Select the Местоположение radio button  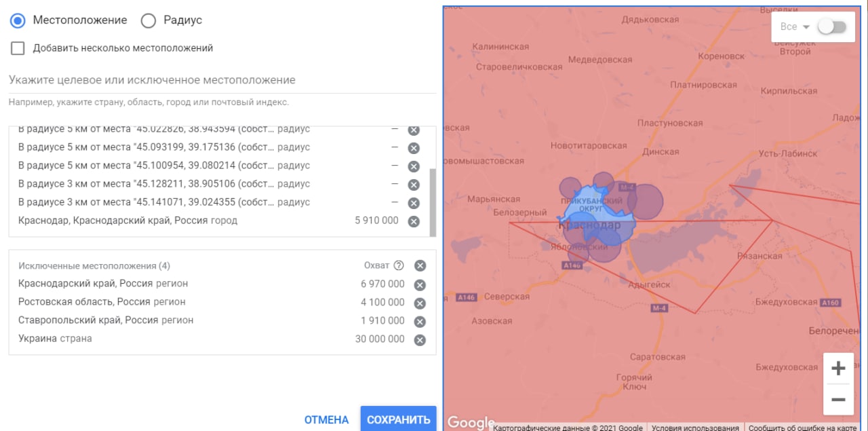click(18, 20)
